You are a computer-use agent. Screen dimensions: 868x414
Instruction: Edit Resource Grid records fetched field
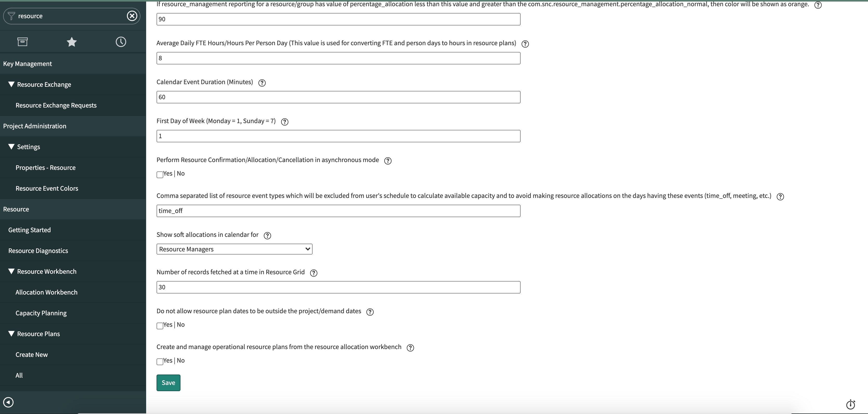click(x=338, y=287)
